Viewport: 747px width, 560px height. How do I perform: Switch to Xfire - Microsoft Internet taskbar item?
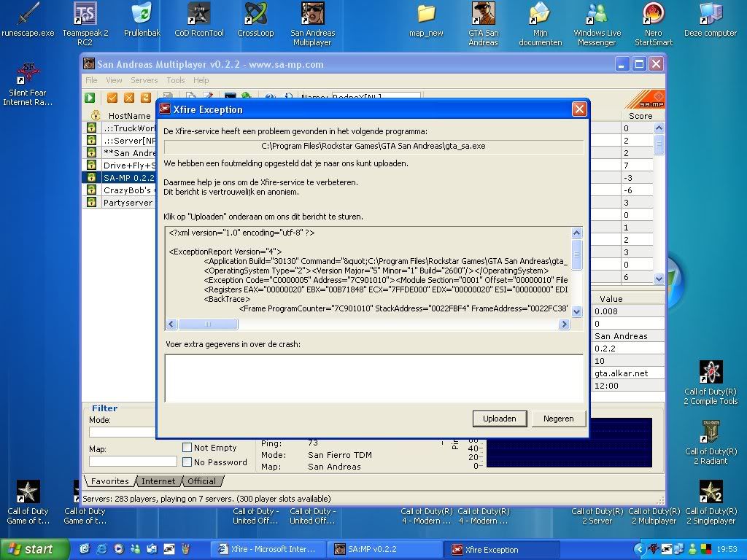click(268, 549)
